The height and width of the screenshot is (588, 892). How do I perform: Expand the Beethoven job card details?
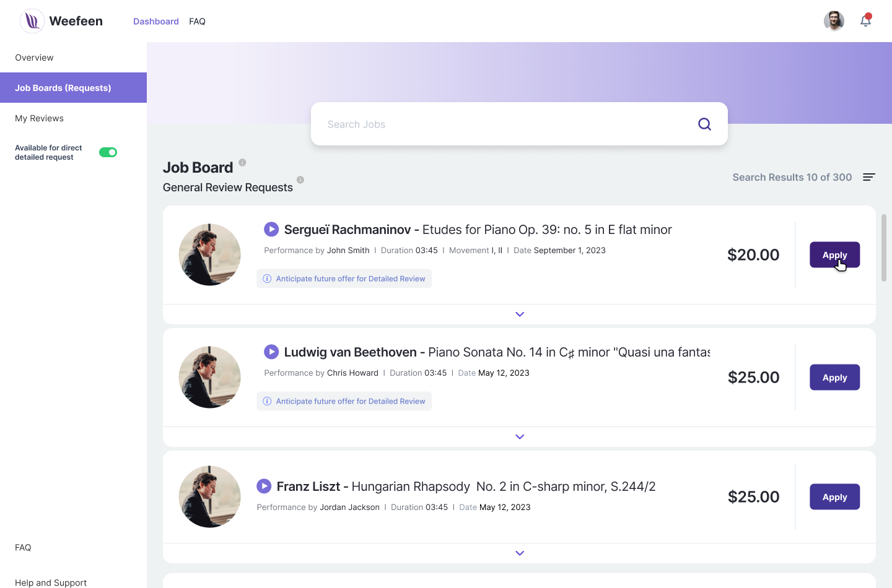click(520, 437)
